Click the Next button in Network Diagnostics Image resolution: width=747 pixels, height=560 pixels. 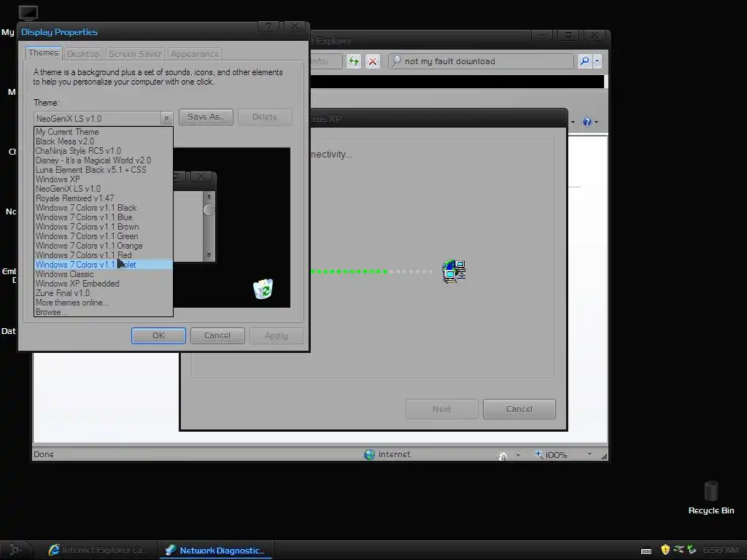(441, 409)
